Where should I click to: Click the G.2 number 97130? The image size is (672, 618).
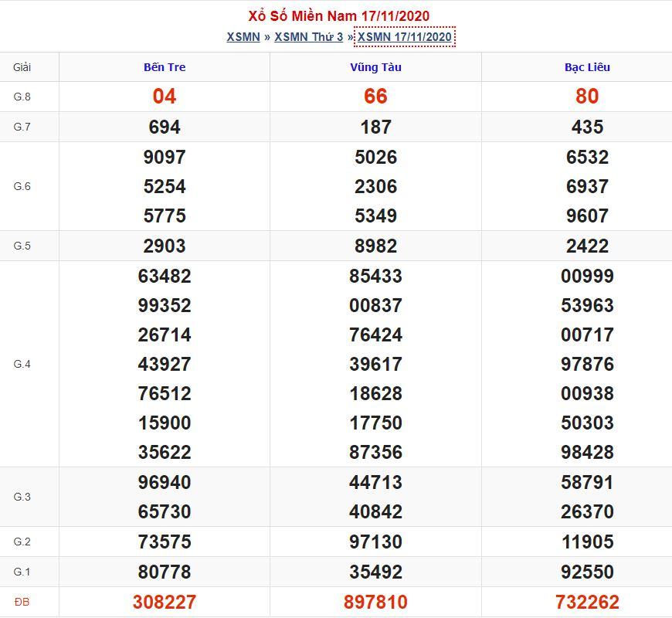tap(376, 542)
